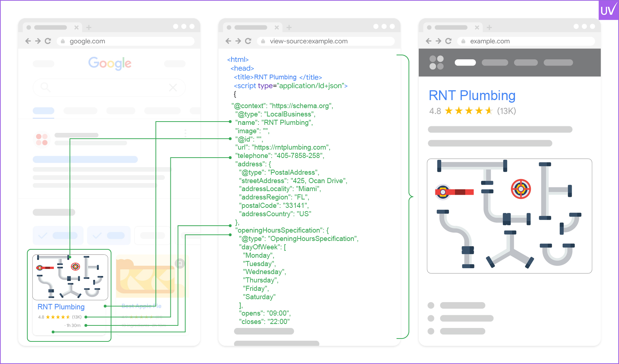Select the highlighted blue search results tab
This screenshot has height=364, width=619.
43,111
